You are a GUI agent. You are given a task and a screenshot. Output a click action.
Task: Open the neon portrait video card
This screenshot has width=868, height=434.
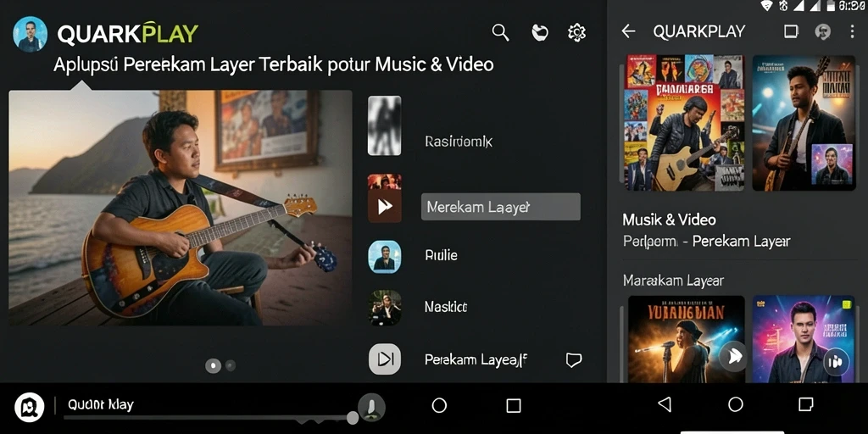(804, 339)
